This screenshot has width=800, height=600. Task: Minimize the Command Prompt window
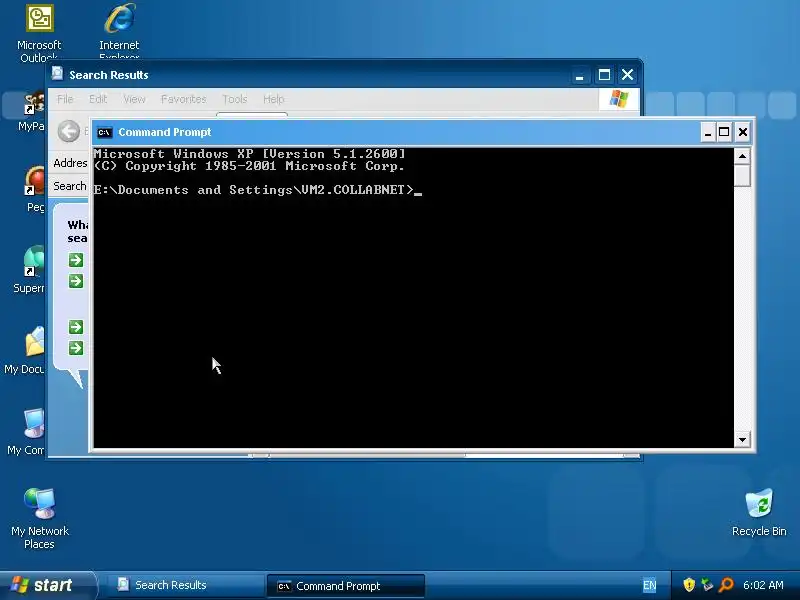(708, 133)
